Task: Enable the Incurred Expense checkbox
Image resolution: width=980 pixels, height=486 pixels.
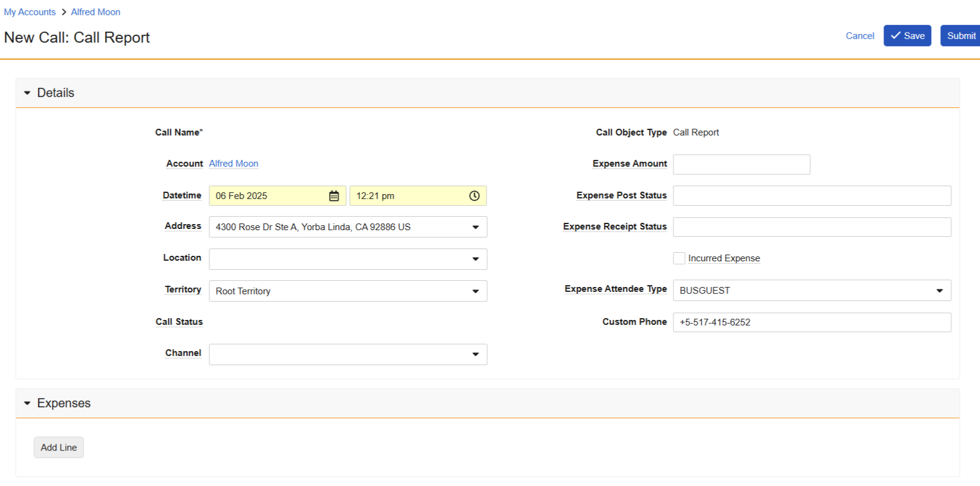Action: coord(679,258)
